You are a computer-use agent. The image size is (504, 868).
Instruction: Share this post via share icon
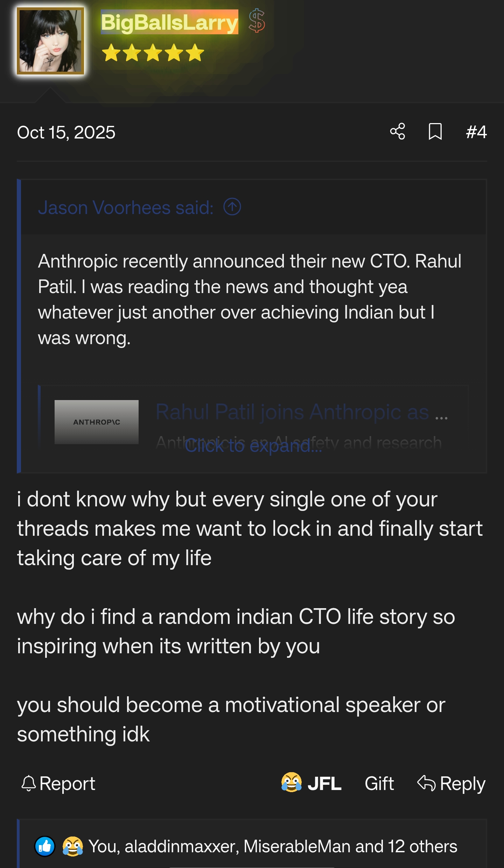(x=398, y=131)
